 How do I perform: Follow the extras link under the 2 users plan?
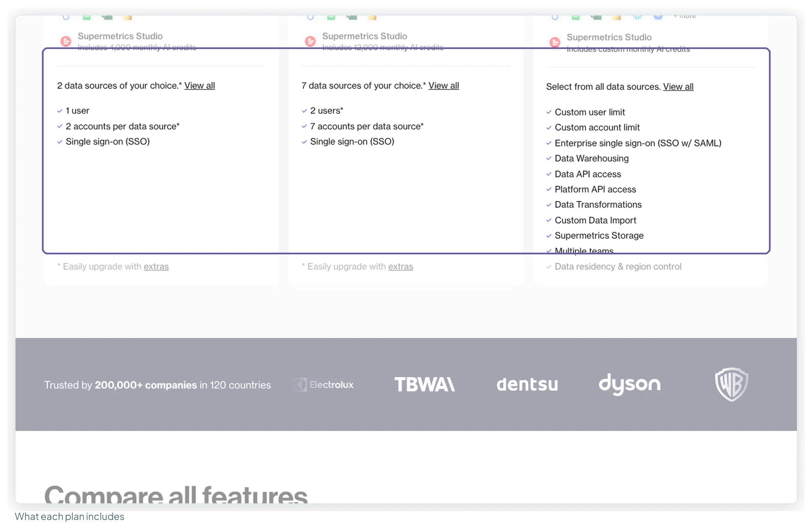pos(400,266)
